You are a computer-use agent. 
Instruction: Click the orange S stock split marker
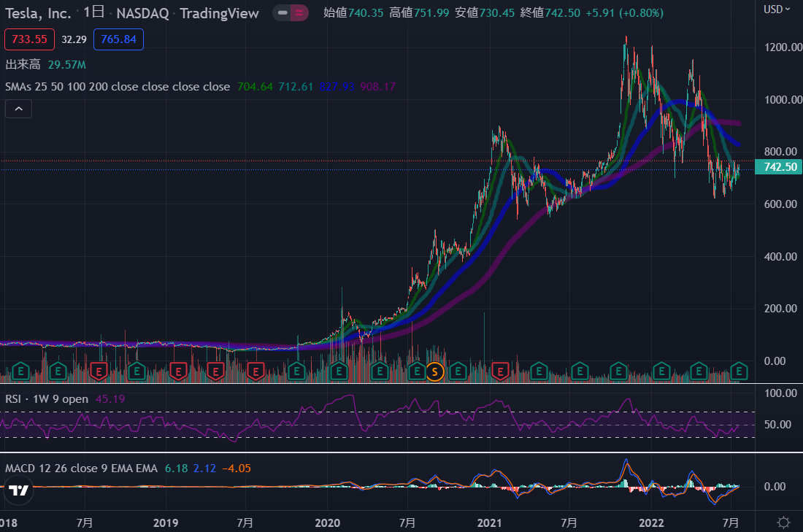tap(435, 371)
